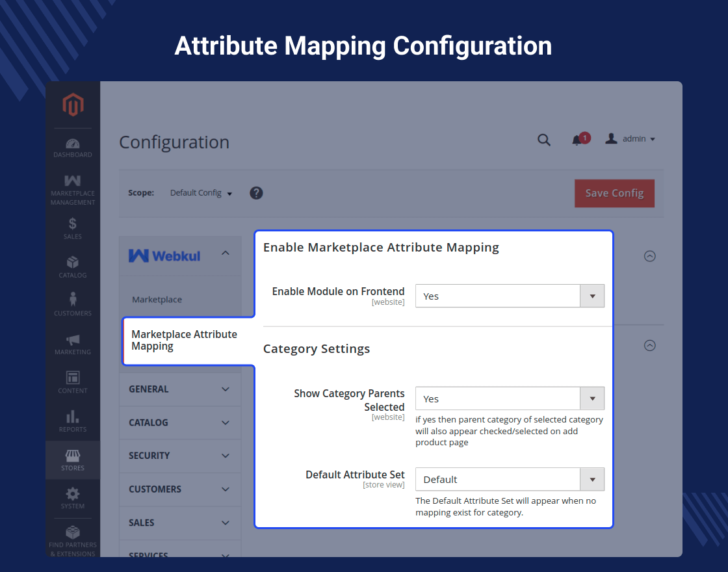The image size is (728, 572).
Task: Open Enable Module on Frontend dropdown
Action: click(510, 296)
